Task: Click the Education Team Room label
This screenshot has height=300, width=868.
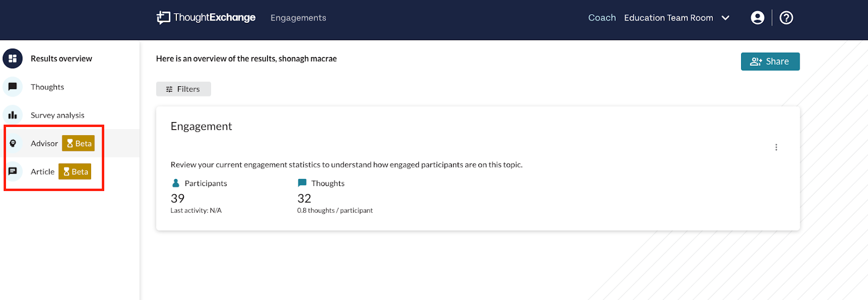Action: point(668,18)
